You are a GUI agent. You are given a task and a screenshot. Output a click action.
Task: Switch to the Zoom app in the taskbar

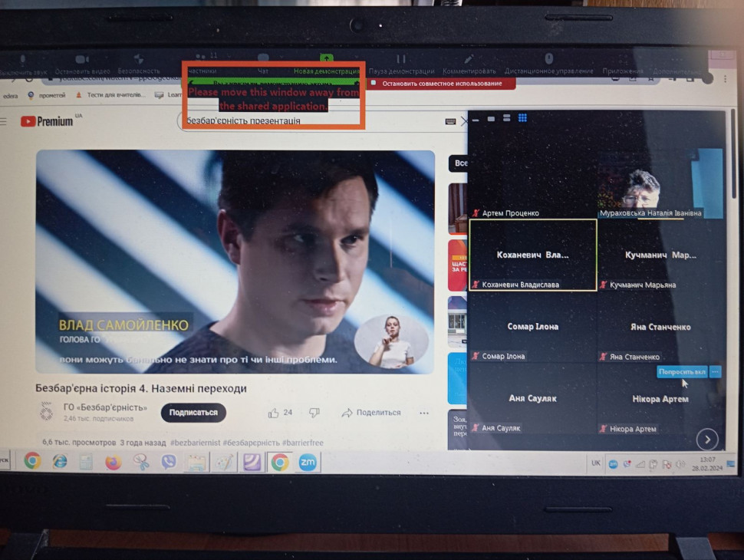click(x=308, y=463)
